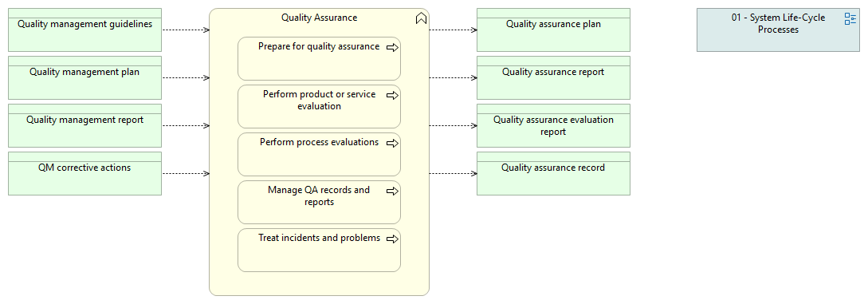Viewport: 868px width, 304px height.
Task: Click the dotted arrow from Quality management guidelines
Action: pyautogui.click(x=186, y=30)
